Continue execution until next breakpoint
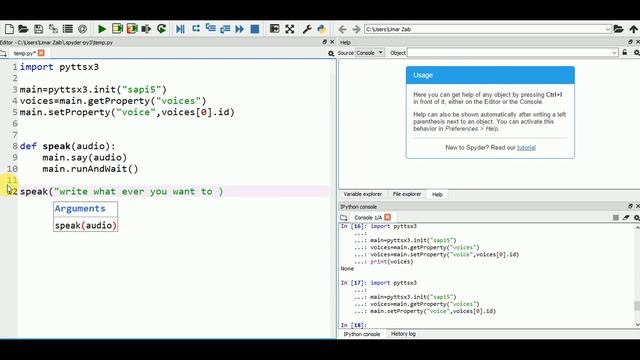 click(x=240, y=29)
